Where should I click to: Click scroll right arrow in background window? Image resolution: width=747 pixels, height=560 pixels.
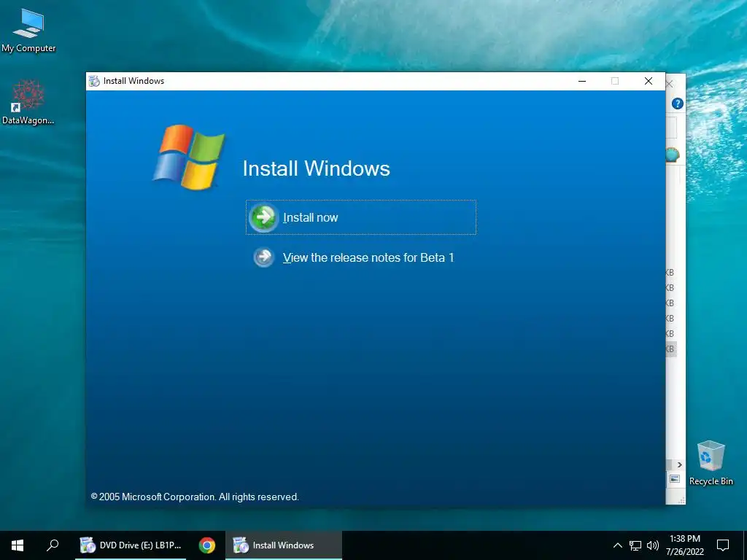680,464
